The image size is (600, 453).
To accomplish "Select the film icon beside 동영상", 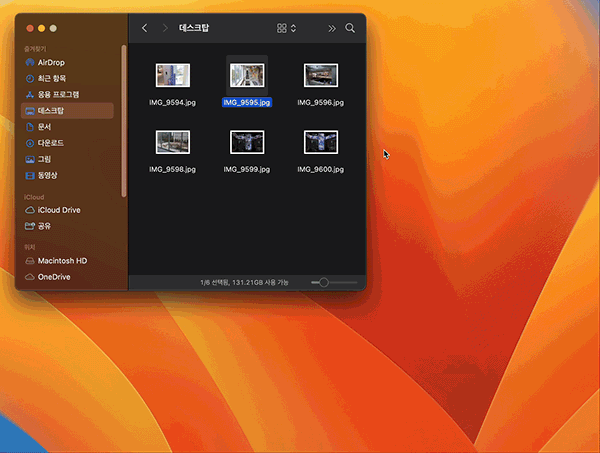I will coord(30,176).
